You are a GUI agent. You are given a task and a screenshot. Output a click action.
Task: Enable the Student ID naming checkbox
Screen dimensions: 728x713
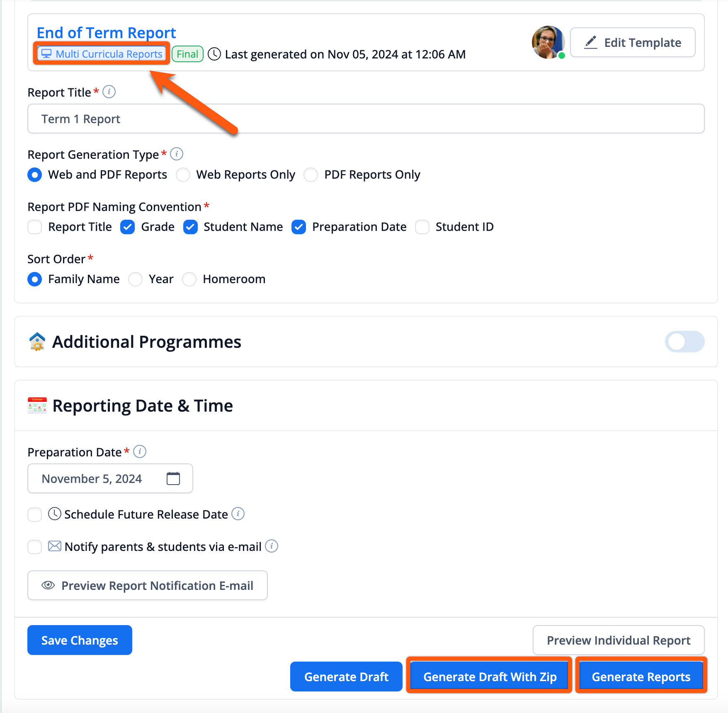[422, 227]
